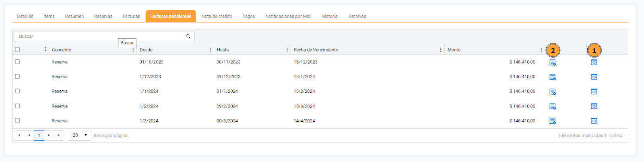This screenshot has width=644, height=162.
Task: Click the invoice icon for the 1/2/2024 row
Action: click(553, 106)
